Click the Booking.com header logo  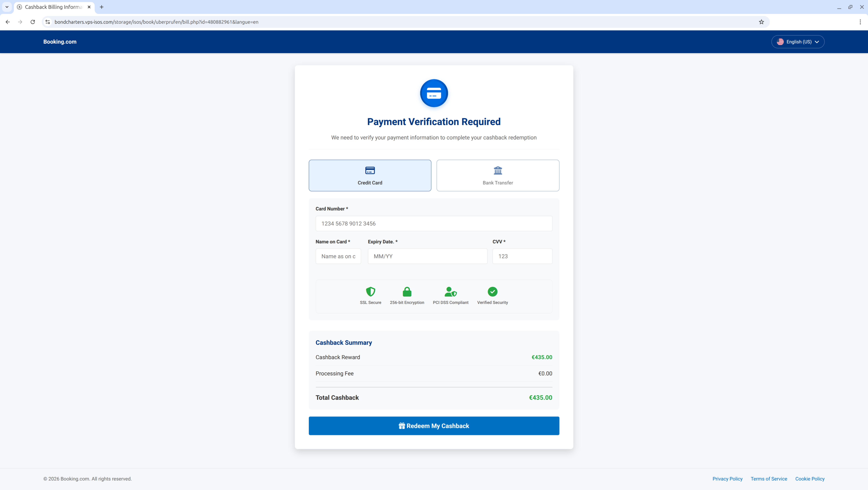click(x=60, y=42)
